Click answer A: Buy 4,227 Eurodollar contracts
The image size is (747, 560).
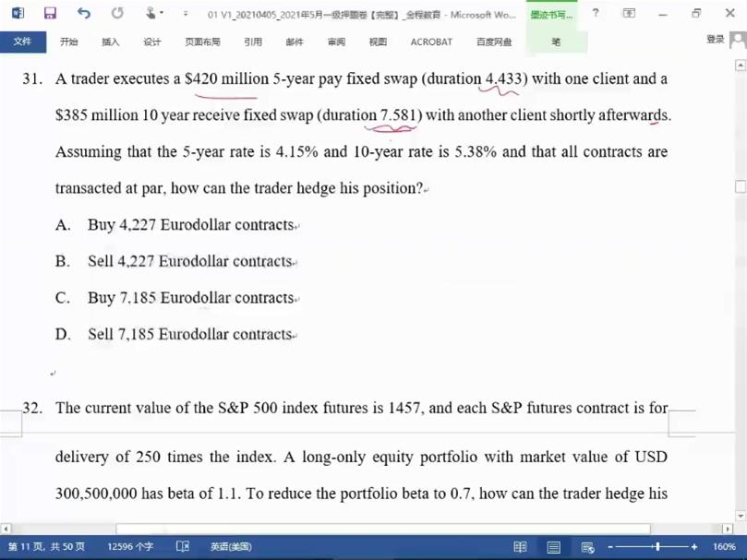pos(190,225)
